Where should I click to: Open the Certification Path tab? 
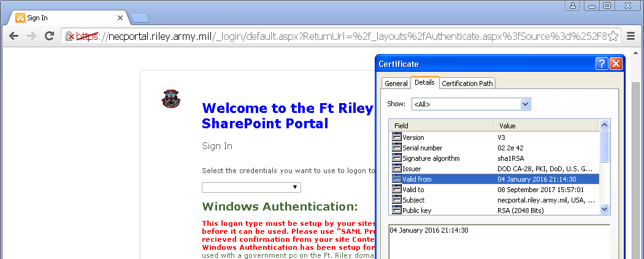pyautogui.click(x=467, y=83)
